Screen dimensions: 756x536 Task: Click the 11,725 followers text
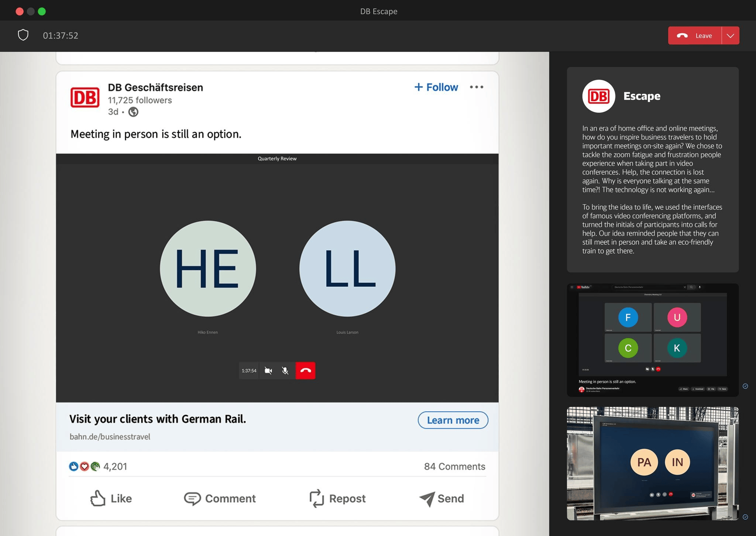(x=140, y=100)
